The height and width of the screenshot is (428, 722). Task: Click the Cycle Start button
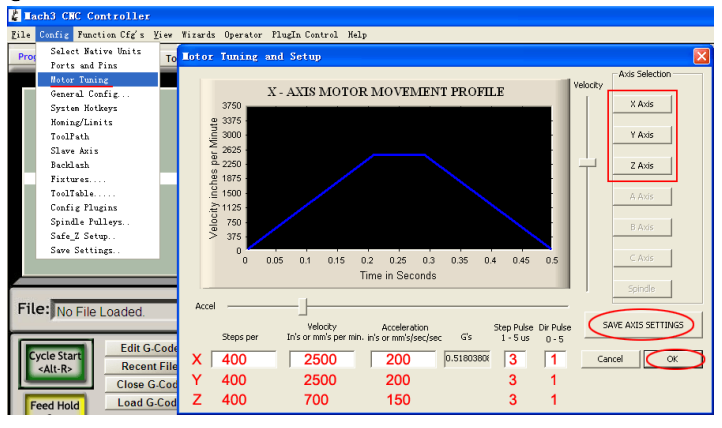pos(56,363)
